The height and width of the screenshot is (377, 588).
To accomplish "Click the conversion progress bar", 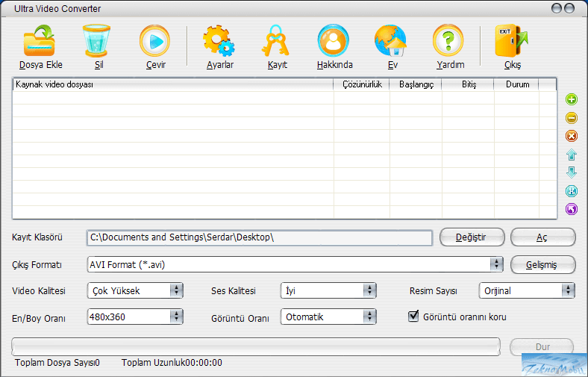I will pyautogui.click(x=256, y=346).
